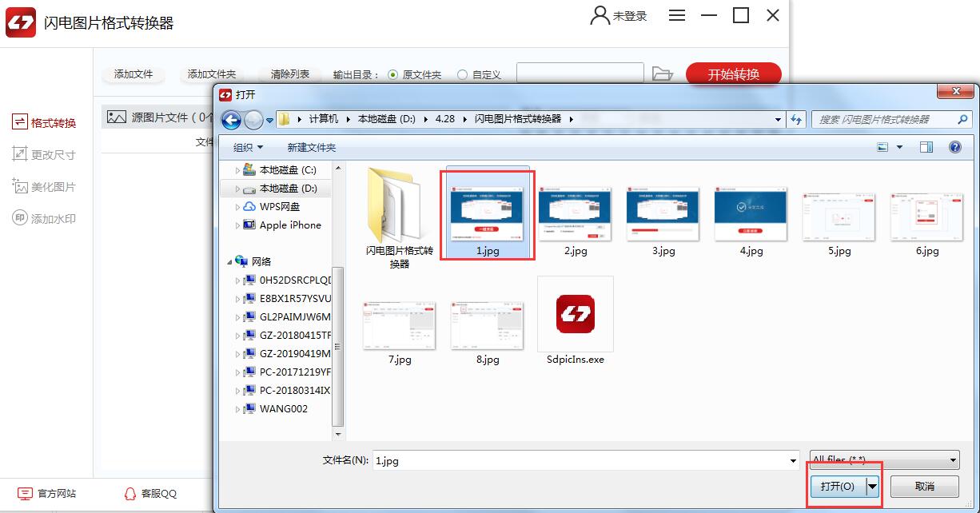Click the refresh icon beside address bar
980x513 pixels.
796,119
